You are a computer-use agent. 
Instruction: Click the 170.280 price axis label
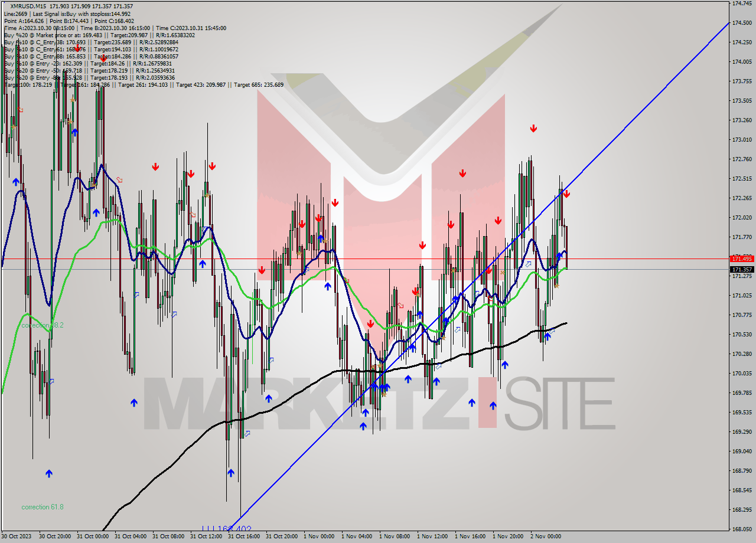pyautogui.click(x=742, y=354)
